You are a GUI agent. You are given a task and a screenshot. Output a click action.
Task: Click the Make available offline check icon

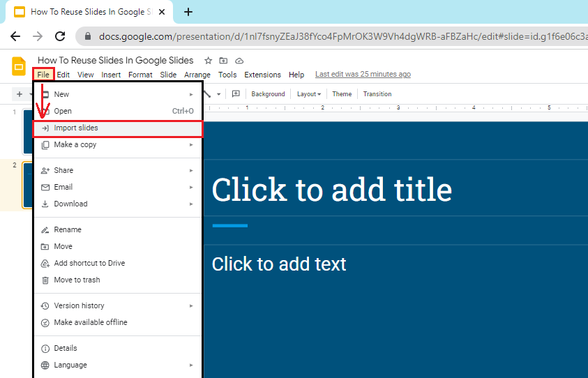[x=45, y=322]
